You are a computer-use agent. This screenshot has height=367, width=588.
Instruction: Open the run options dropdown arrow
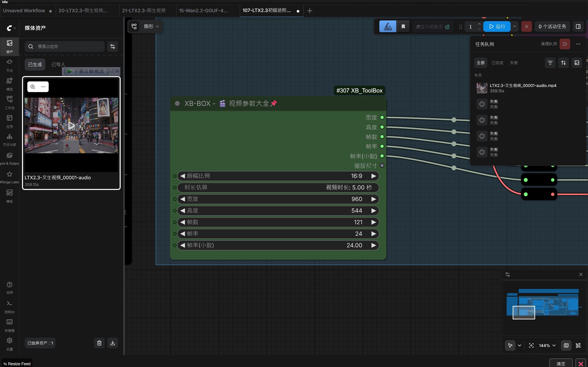pyautogui.click(x=514, y=26)
